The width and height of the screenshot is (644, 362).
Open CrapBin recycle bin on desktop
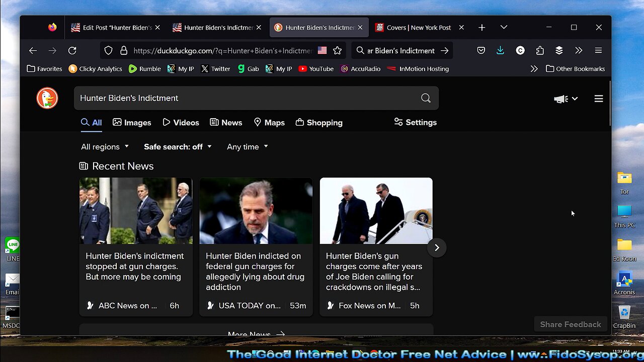click(624, 317)
